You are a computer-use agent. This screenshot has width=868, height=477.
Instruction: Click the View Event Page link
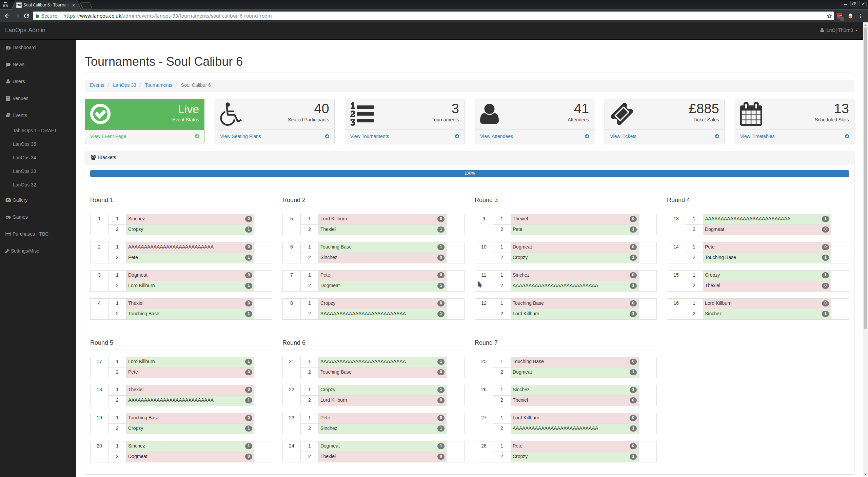tap(108, 136)
